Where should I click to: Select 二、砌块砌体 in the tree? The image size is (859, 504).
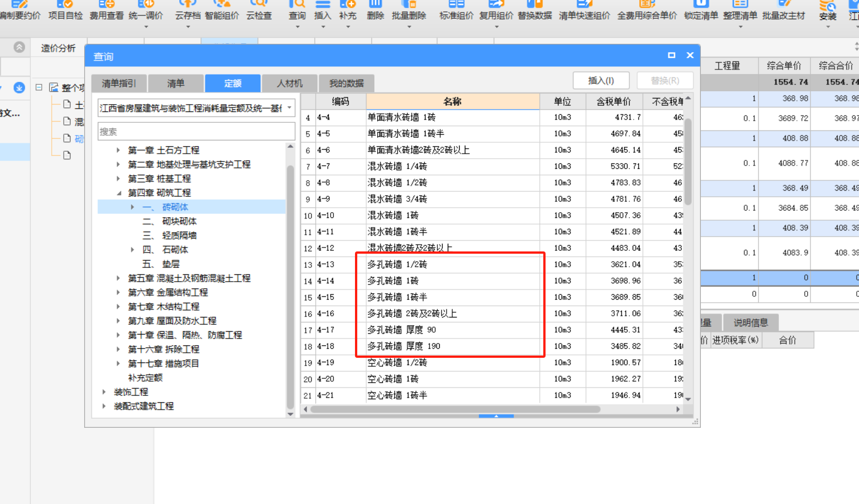click(x=170, y=221)
